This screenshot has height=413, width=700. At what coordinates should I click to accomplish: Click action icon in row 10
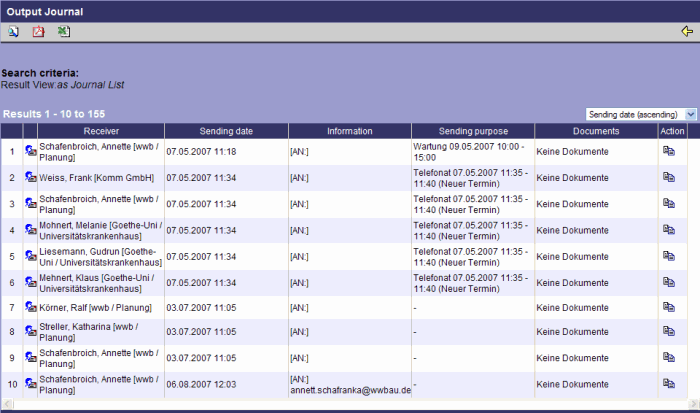tap(669, 384)
